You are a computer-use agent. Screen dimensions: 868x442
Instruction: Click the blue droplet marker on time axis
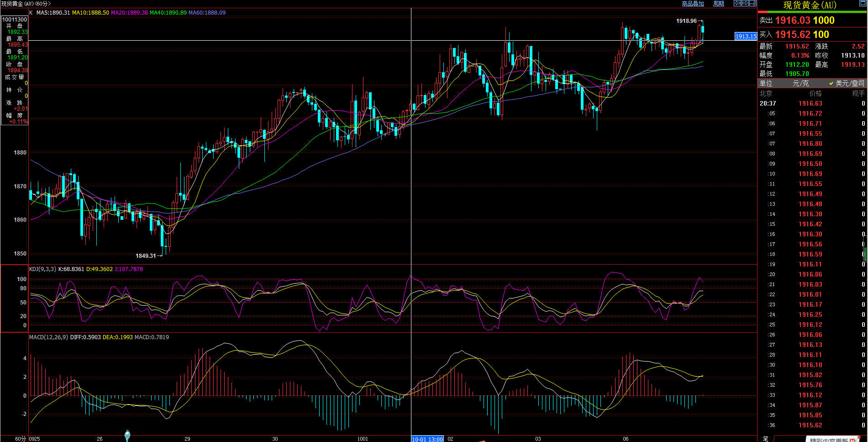pyautogui.click(x=127, y=434)
